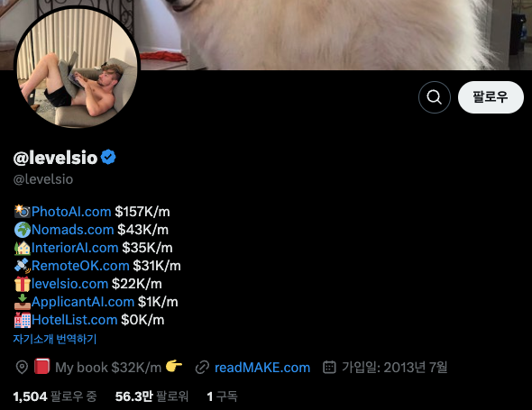The width and height of the screenshot is (532, 410).
Task: Visit the RemoteOK.com link
Action: 80,266
